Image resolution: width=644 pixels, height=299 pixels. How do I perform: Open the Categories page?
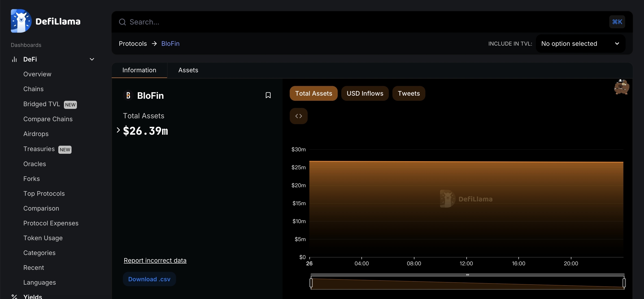point(39,253)
